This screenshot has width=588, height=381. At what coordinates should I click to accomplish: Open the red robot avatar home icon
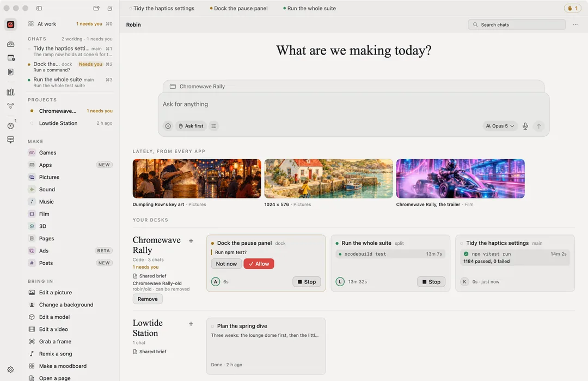point(10,25)
